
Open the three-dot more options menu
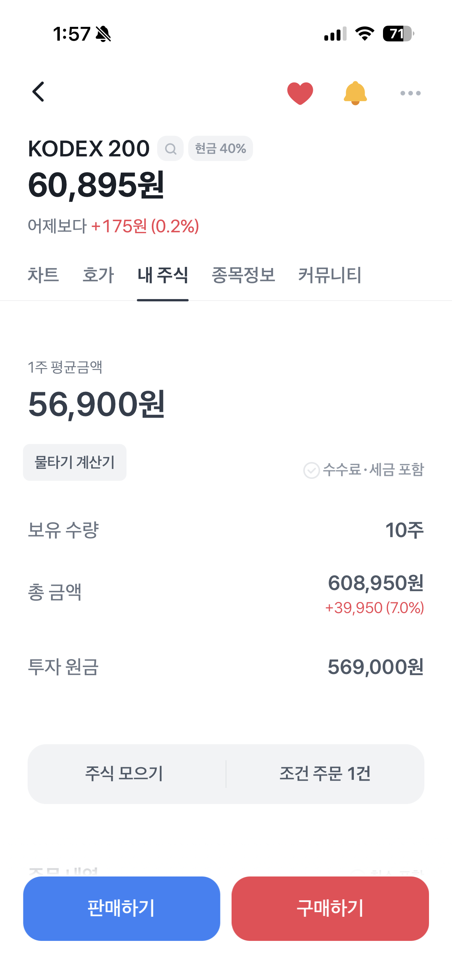click(x=410, y=93)
